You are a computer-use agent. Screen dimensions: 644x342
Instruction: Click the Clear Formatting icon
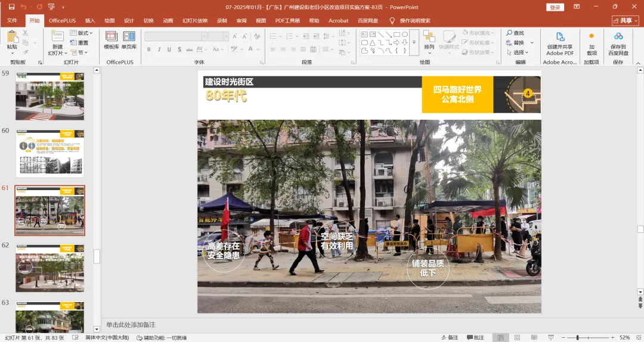[x=257, y=36]
